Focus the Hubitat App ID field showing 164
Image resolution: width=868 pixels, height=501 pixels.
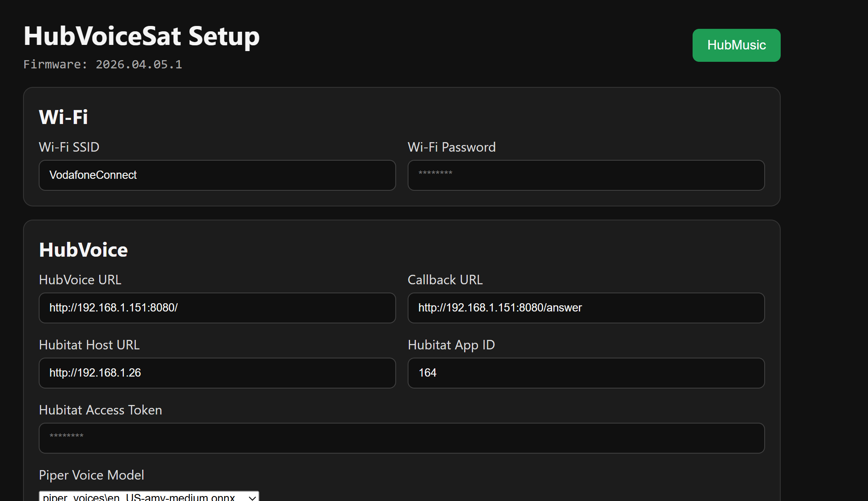pos(586,373)
